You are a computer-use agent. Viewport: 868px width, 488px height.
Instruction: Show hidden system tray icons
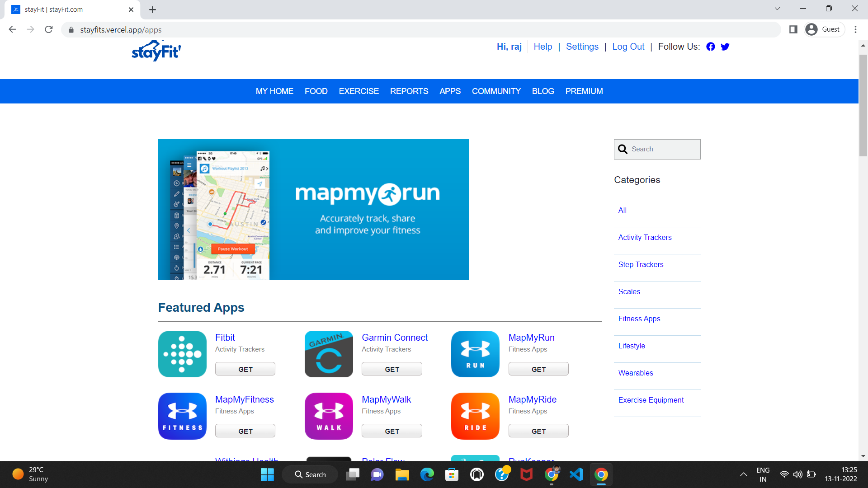(x=743, y=474)
